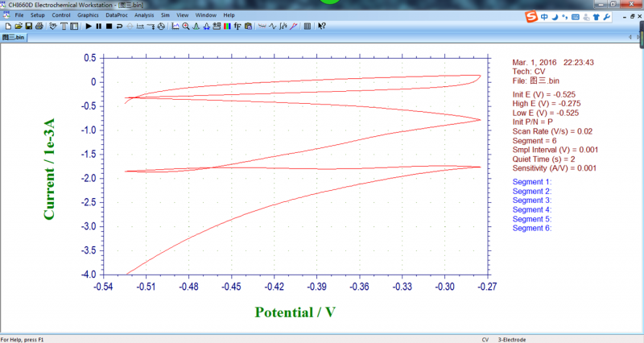644x343 pixels.
Task: Save the data with the floppy disk icon
Action: point(29,26)
